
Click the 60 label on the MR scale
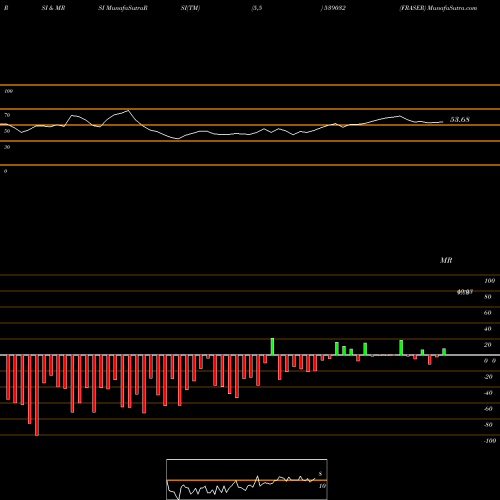488,313
